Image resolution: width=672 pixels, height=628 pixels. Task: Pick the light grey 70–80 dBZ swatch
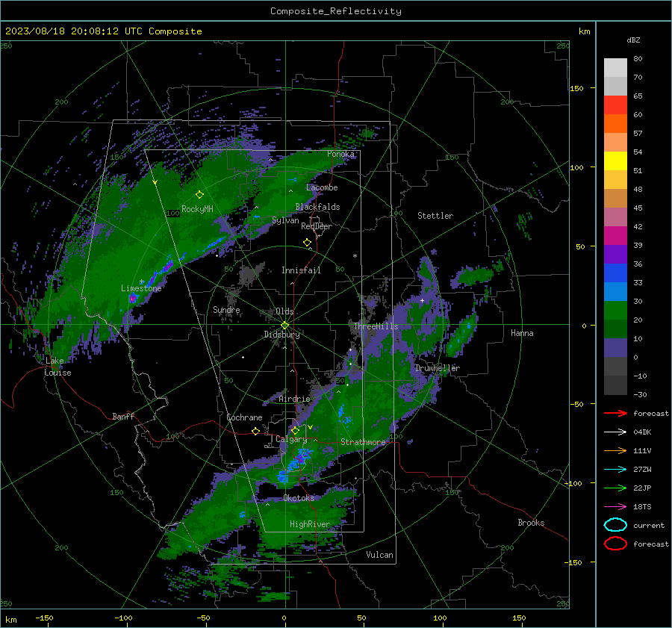615,68
